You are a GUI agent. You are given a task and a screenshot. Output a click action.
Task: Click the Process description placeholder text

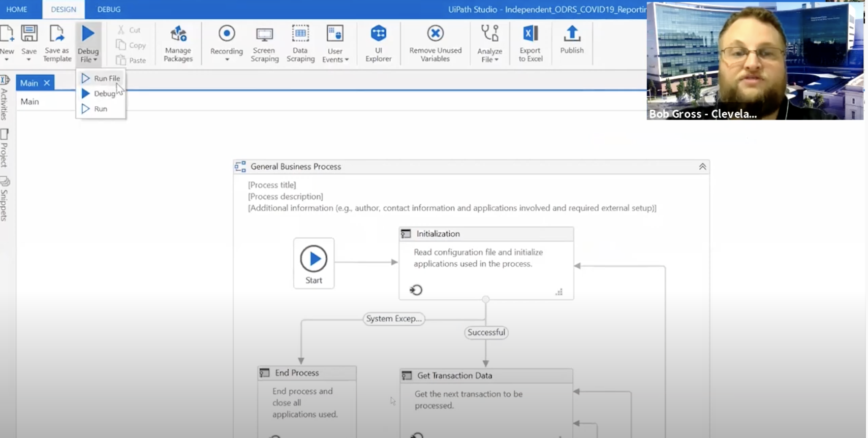click(x=286, y=197)
